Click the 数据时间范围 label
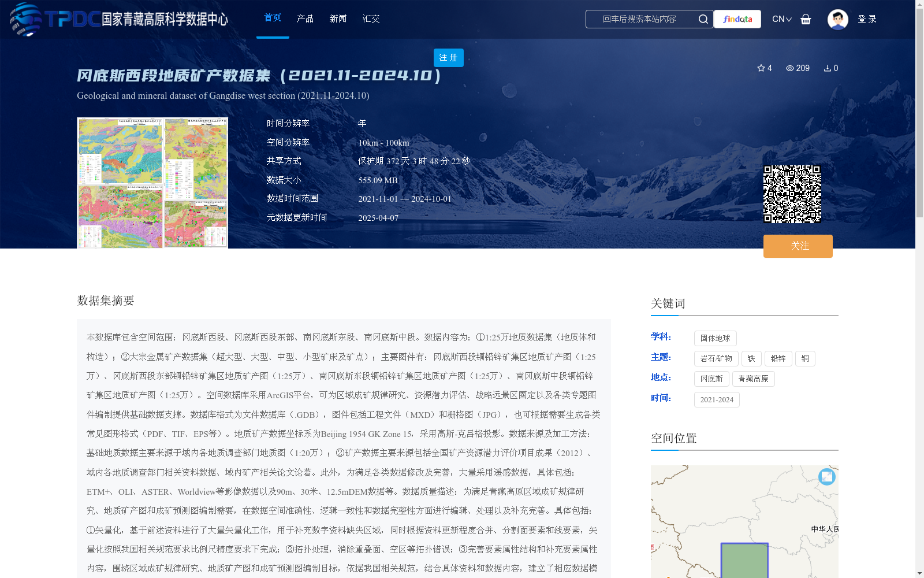Screen dimensions: 924x578 point(292,199)
